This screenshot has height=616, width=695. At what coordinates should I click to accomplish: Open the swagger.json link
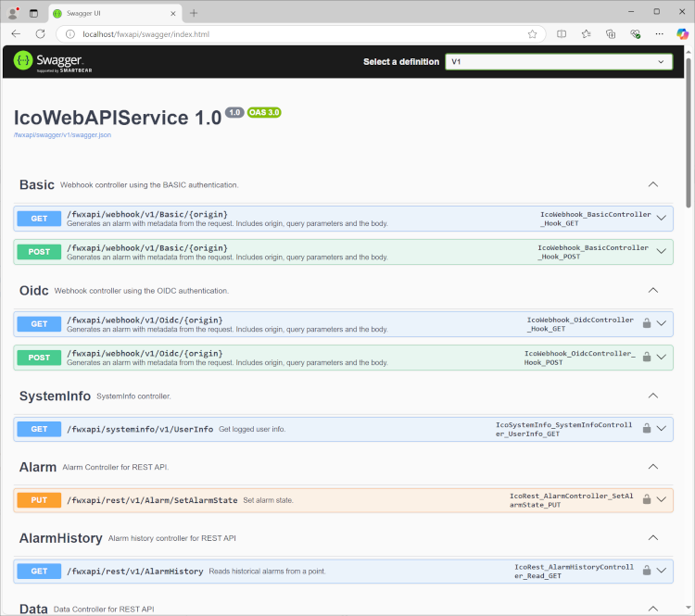pos(62,135)
